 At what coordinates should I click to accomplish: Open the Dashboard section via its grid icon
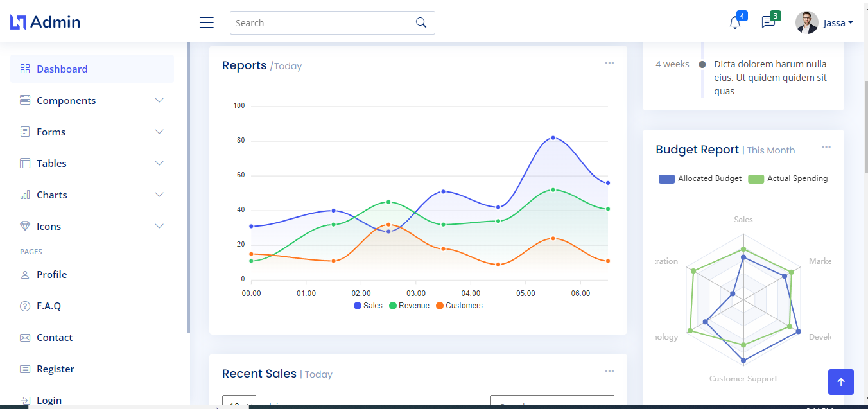tap(25, 68)
